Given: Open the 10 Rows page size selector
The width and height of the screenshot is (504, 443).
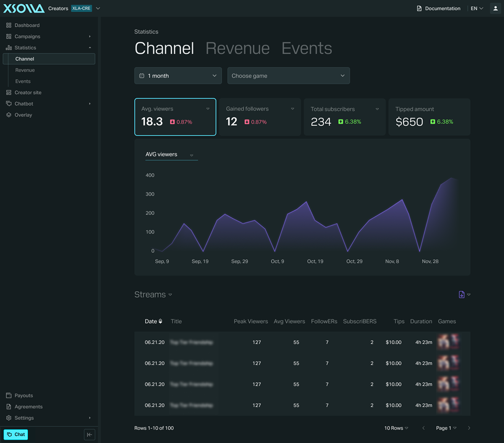Looking at the screenshot, I should tap(396, 428).
